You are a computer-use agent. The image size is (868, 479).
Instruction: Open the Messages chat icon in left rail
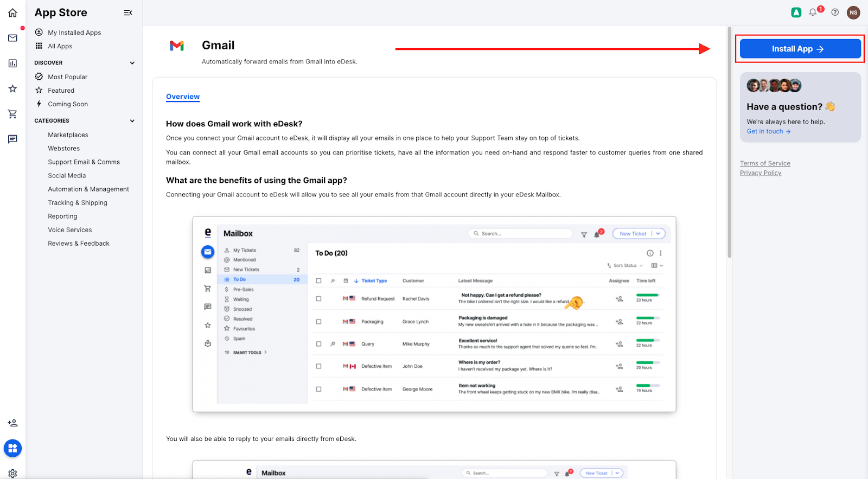(x=12, y=139)
